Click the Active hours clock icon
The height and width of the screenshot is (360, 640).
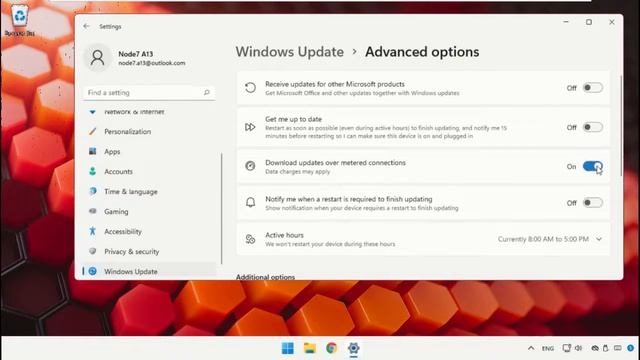click(250, 239)
